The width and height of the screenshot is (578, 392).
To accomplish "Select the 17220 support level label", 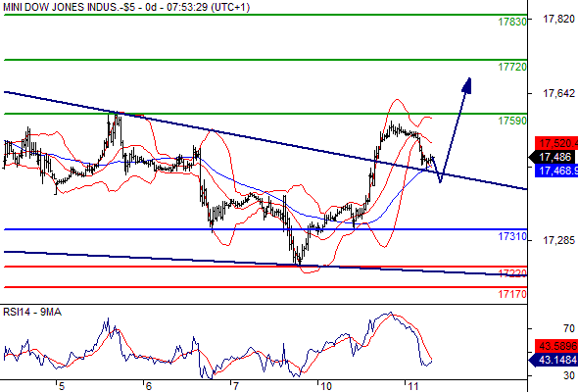I will pos(512,273).
